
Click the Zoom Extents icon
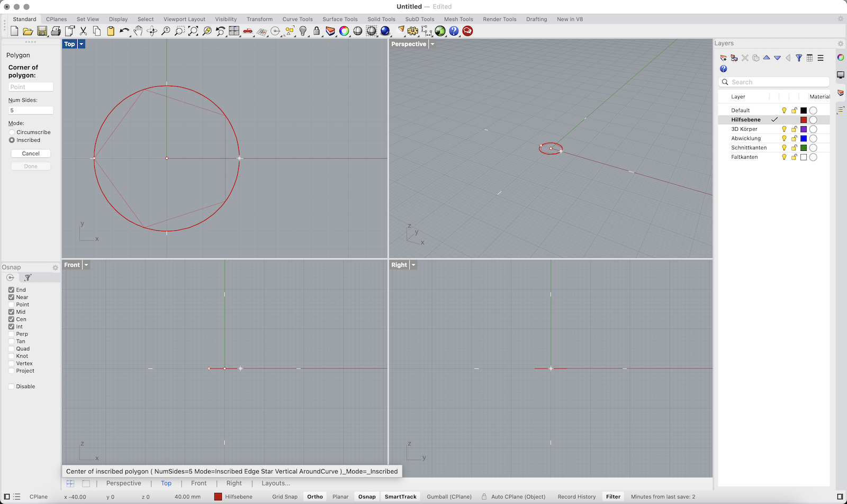point(193,31)
